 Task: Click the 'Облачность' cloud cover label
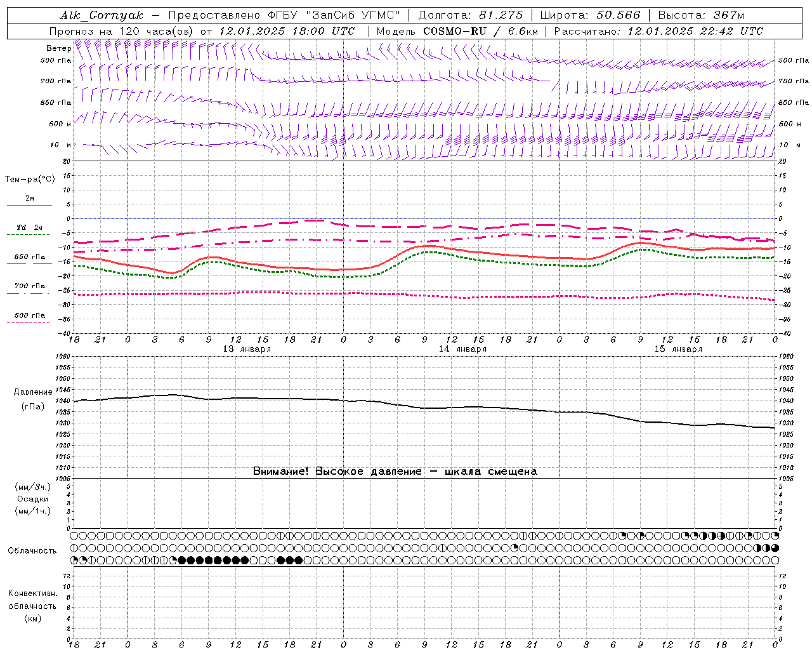(32, 550)
